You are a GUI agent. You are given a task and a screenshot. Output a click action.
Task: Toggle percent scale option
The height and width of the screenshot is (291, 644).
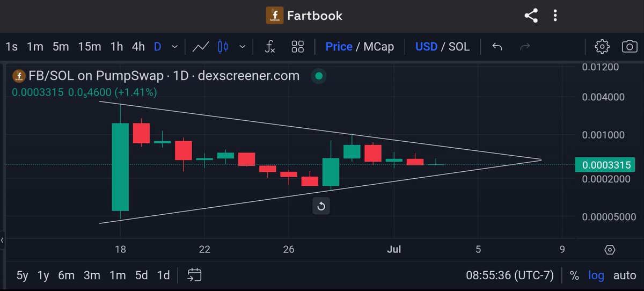pyautogui.click(x=574, y=275)
